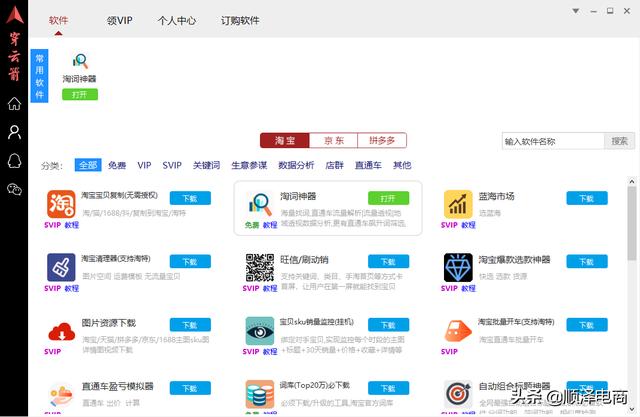Viewport: 640px width, 417px height.
Task: Filter category by 生意参谋
Action: [x=249, y=165]
